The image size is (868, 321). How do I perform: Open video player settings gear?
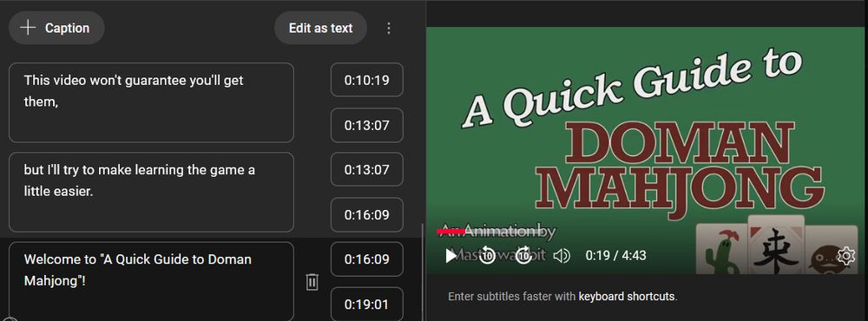click(x=845, y=256)
